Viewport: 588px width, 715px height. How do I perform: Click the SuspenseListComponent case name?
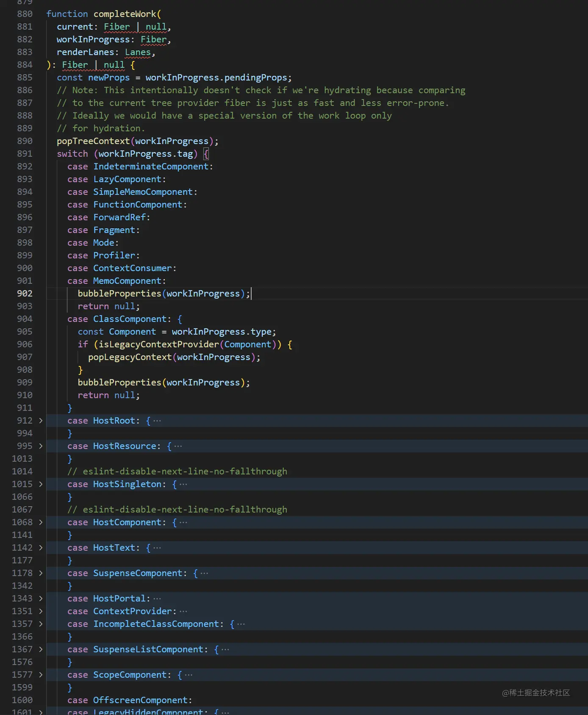[148, 649]
